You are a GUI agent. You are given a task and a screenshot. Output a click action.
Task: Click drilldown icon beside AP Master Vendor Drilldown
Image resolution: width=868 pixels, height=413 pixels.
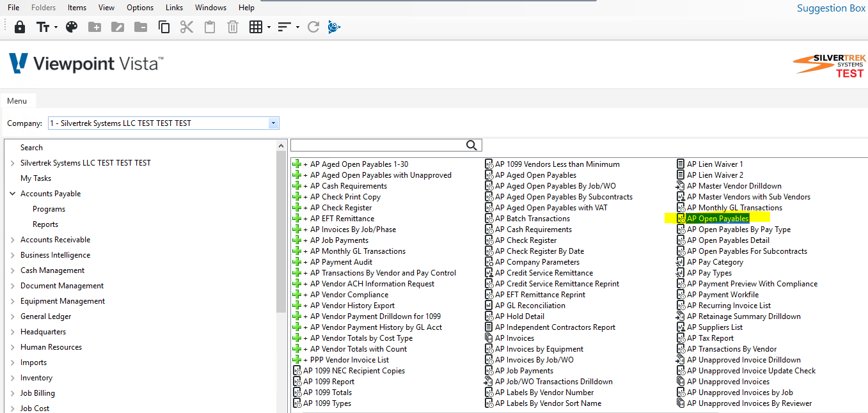coord(681,186)
